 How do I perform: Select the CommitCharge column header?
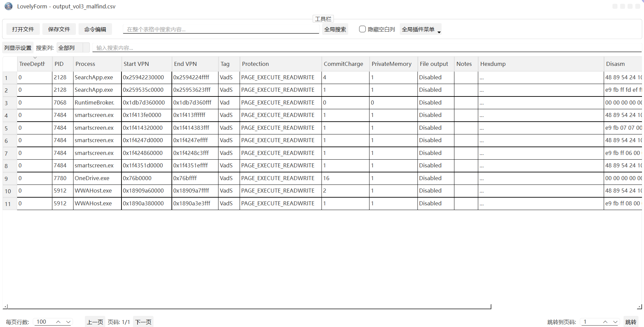[x=345, y=64]
